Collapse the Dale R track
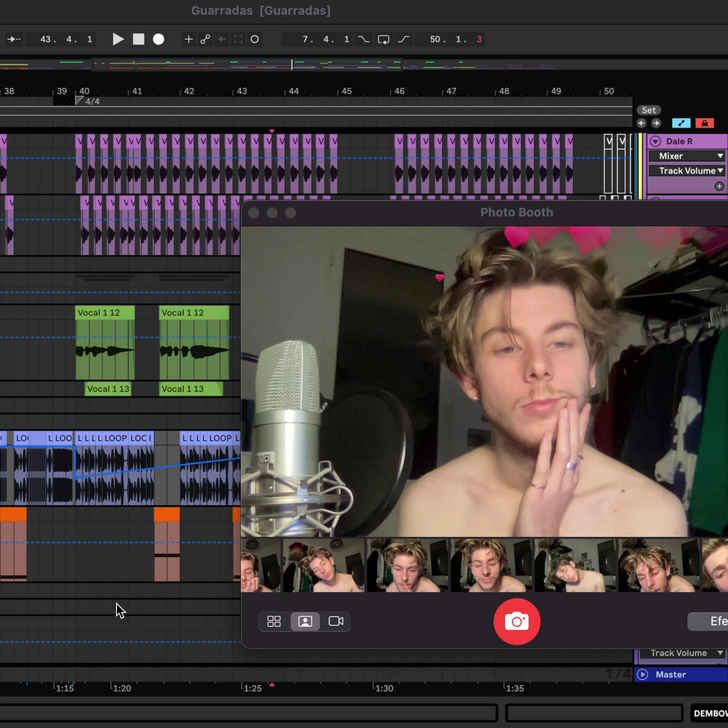This screenshot has width=728, height=728. [x=656, y=141]
